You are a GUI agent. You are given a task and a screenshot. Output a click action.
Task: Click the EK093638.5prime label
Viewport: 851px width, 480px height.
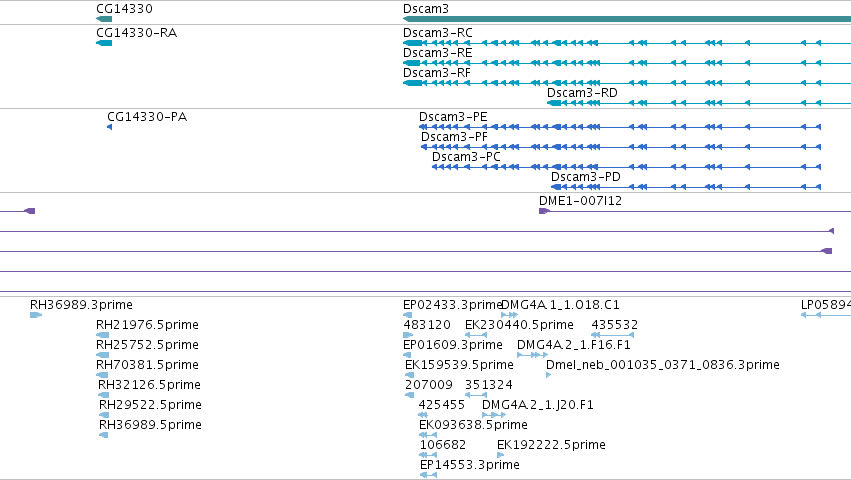pos(473,425)
